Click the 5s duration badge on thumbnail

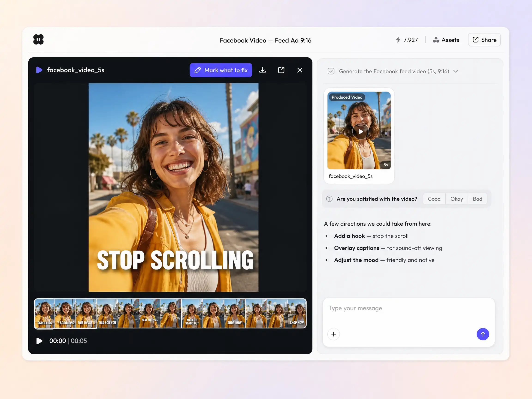coord(385,165)
